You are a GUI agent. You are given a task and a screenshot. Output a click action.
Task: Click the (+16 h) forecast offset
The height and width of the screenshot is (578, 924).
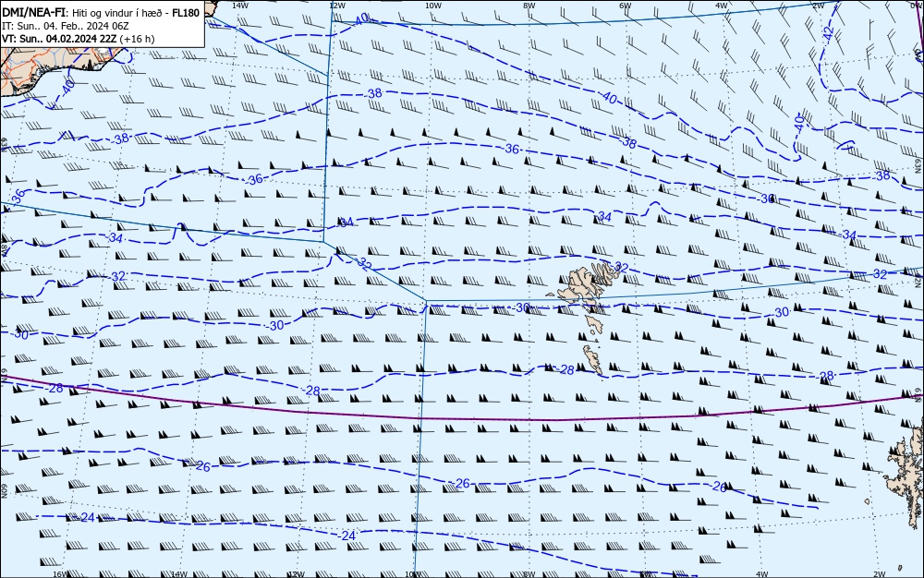click(137, 39)
